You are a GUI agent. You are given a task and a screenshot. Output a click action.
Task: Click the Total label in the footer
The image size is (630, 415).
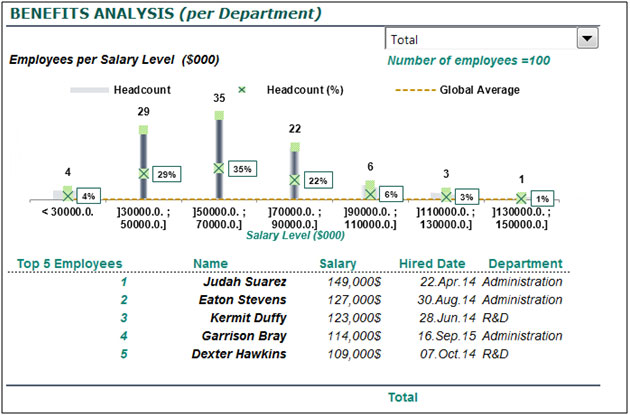click(403, 397)
